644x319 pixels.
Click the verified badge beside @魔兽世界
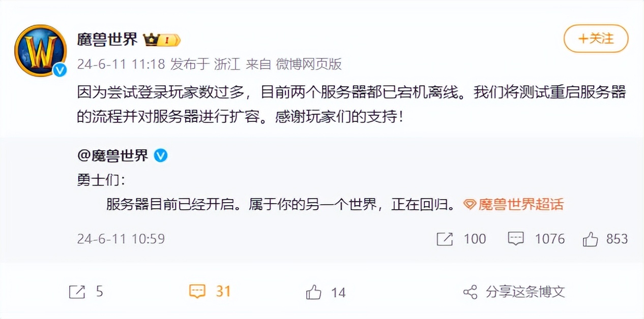coord(161,155)
